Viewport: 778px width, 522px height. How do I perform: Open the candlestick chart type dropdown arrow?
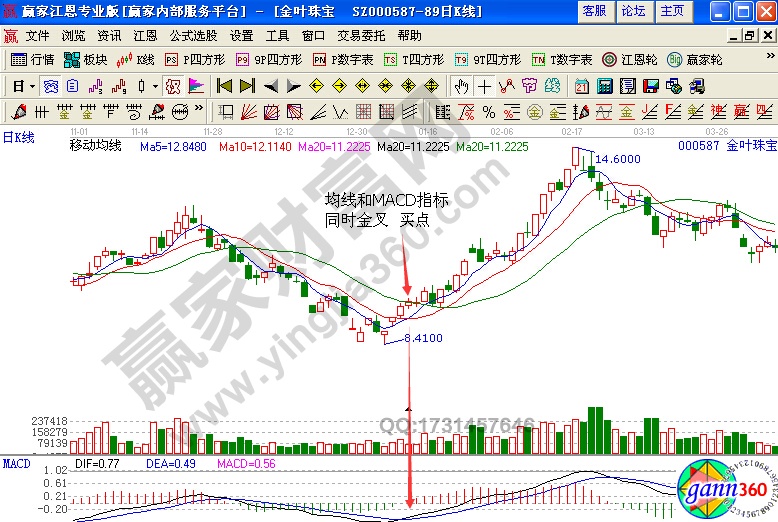point(155,85)
